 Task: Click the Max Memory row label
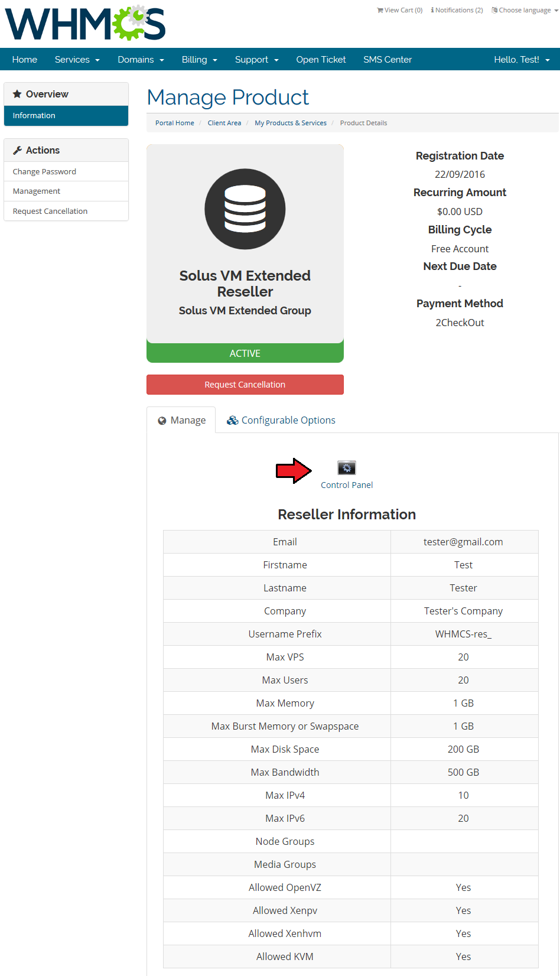[x=285, y=703]
